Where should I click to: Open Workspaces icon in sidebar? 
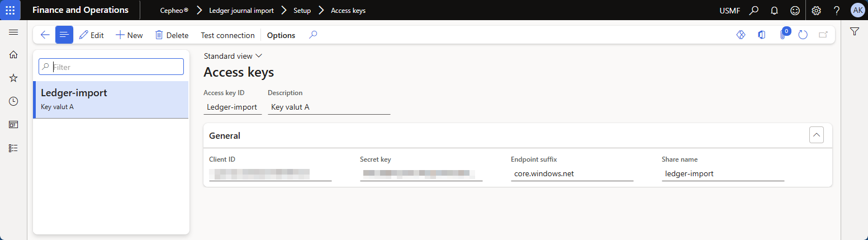(13, 124)
